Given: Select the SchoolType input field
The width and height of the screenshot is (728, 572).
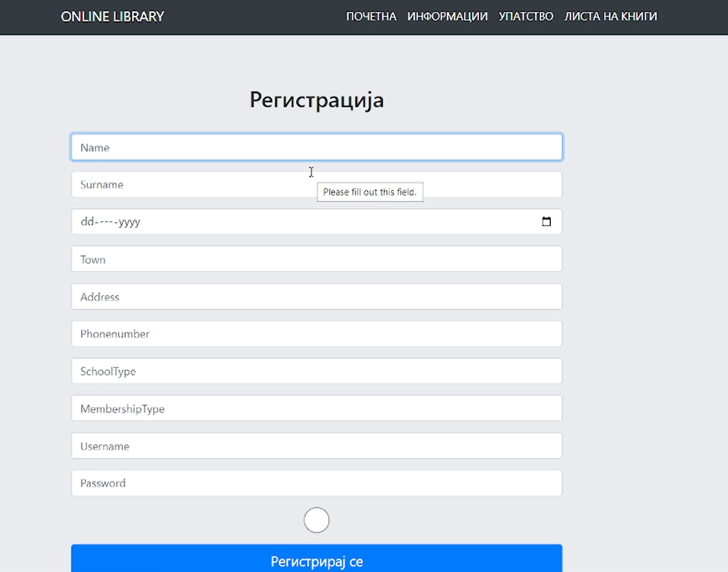Looking at the screenshot, I should [x=316, y=372].
